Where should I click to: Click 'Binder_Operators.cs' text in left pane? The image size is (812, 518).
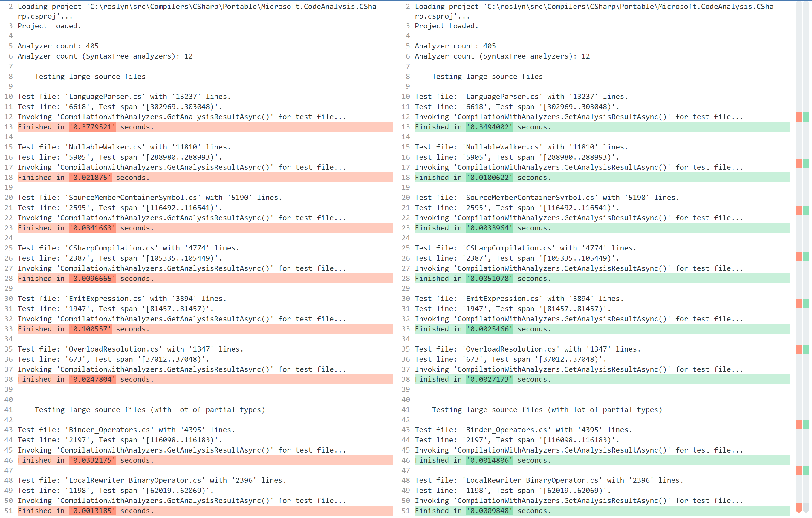109,430
